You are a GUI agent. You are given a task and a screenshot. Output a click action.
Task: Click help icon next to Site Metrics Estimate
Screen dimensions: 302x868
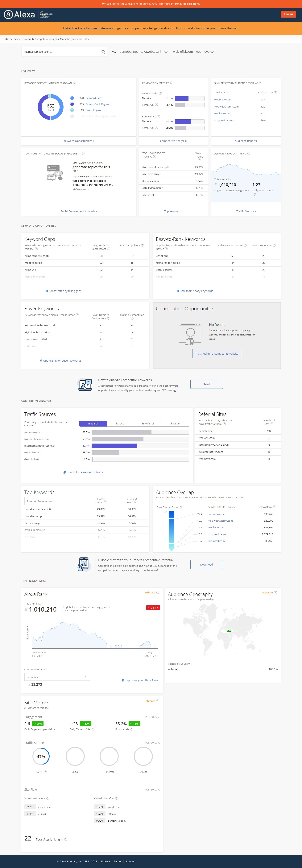158,701
